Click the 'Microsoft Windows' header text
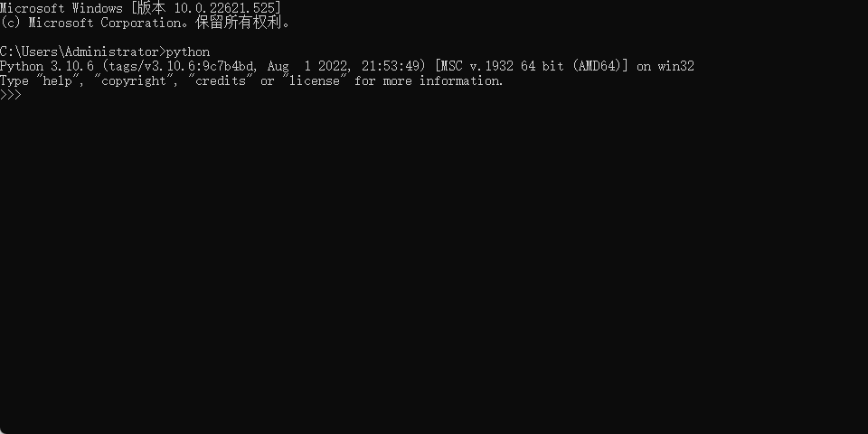 (x=61, y=9)
